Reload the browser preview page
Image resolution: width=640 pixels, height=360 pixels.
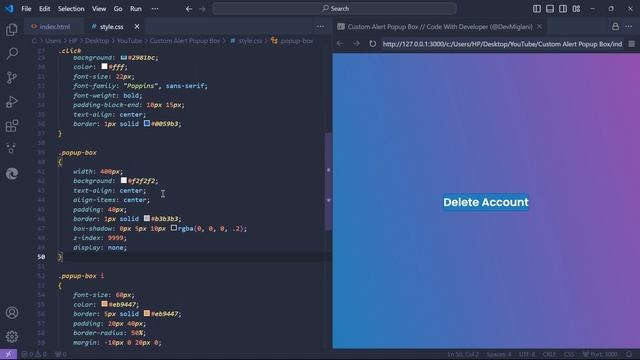point(372,44)
